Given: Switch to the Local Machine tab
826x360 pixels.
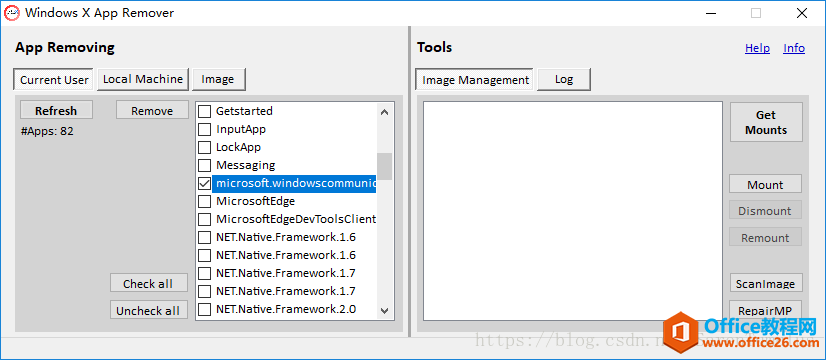Looking at the screenshot, I should pyautogui.click(x=143, y=79).
